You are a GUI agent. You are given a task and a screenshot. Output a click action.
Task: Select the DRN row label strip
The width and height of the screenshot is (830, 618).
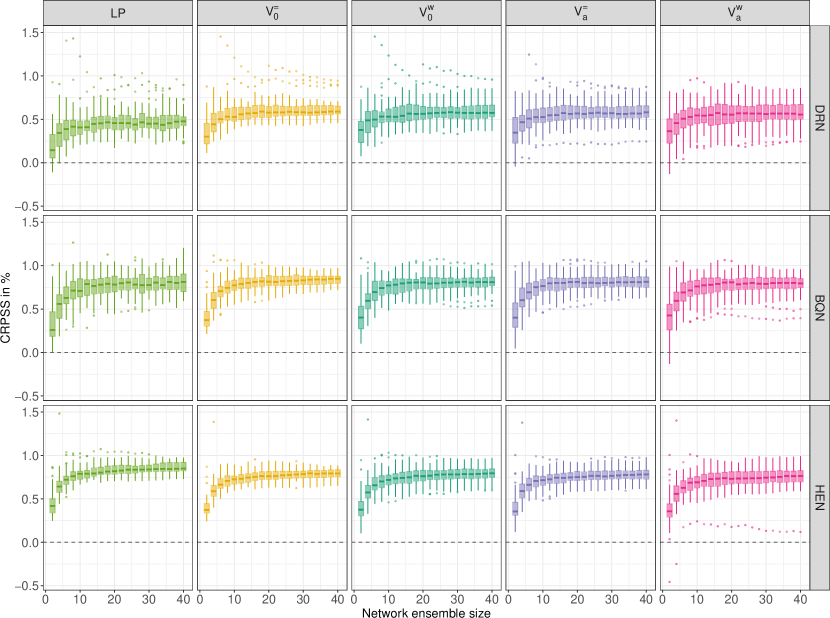point(820,118)
